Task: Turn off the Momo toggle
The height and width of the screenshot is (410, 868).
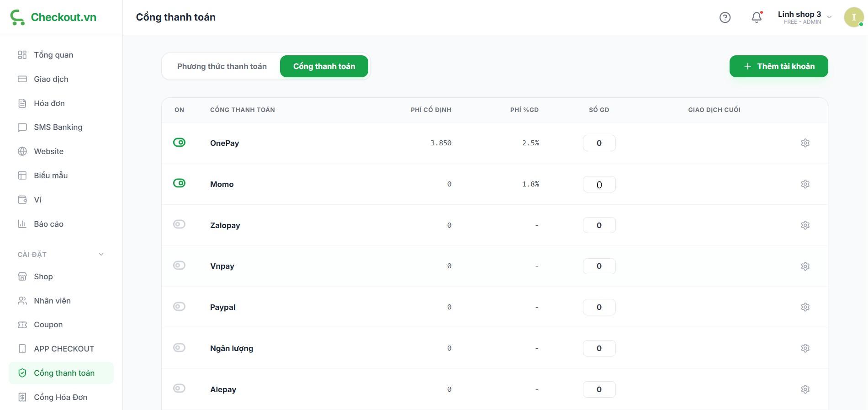Action: tap(179, 183)
